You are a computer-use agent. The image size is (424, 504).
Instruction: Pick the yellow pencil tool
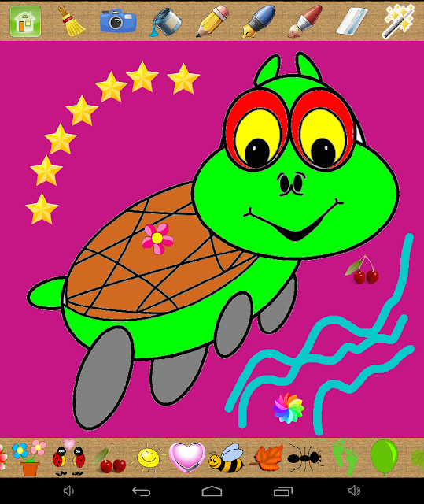pyautogui.click(x=212, y=21)
